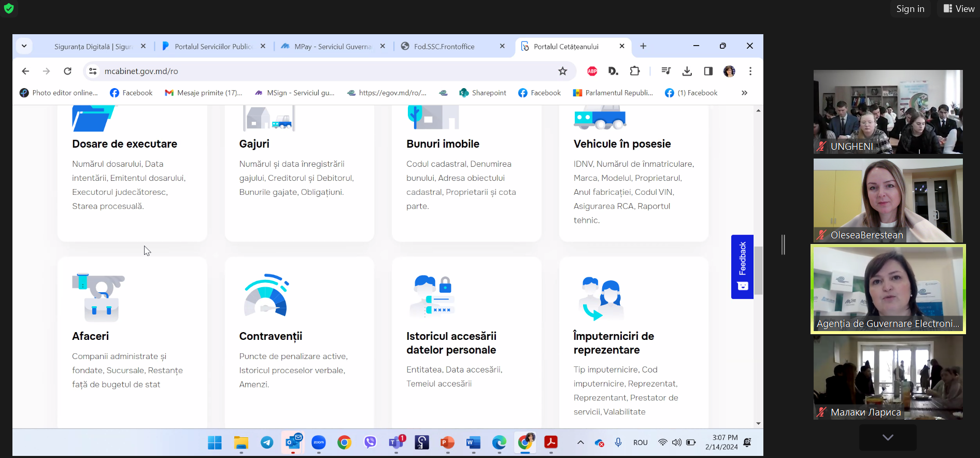Open the Zoom app in taskbar
This screenshot has height=458, width=980.
[318, 442]
